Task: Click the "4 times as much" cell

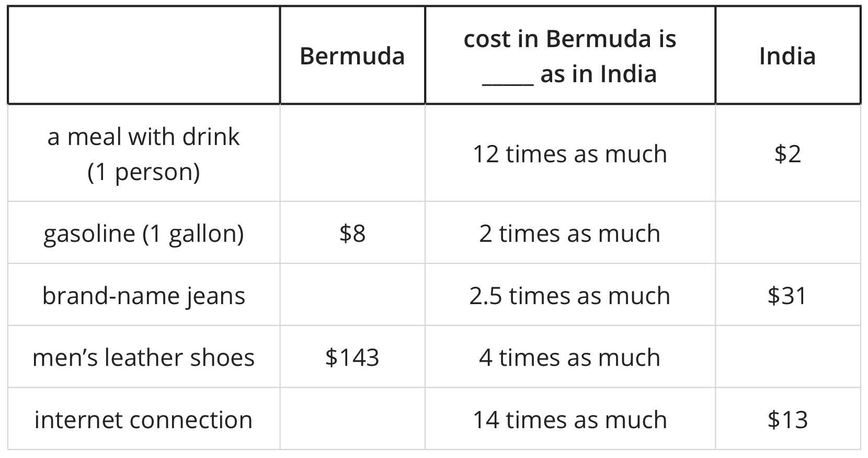Action: [569, 358]
